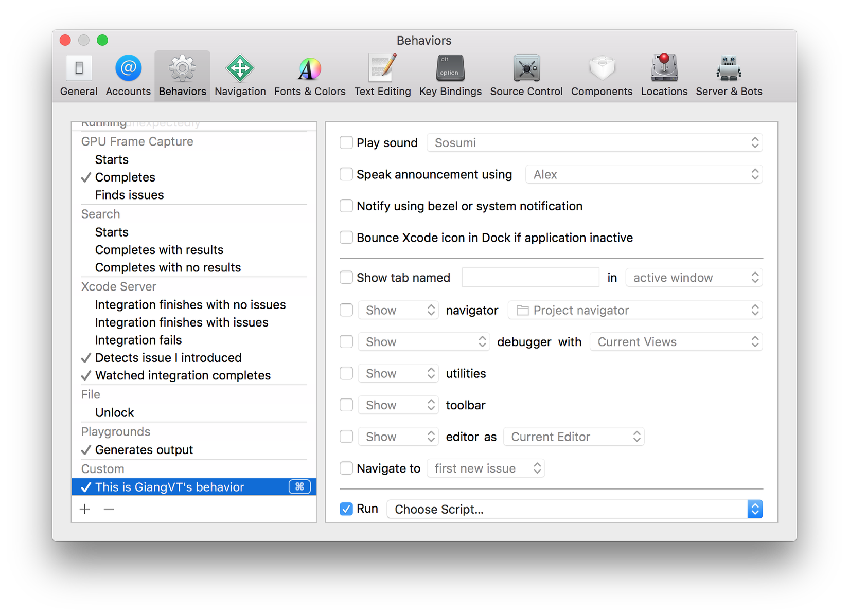Open the Navigation preferences icon

240,76
